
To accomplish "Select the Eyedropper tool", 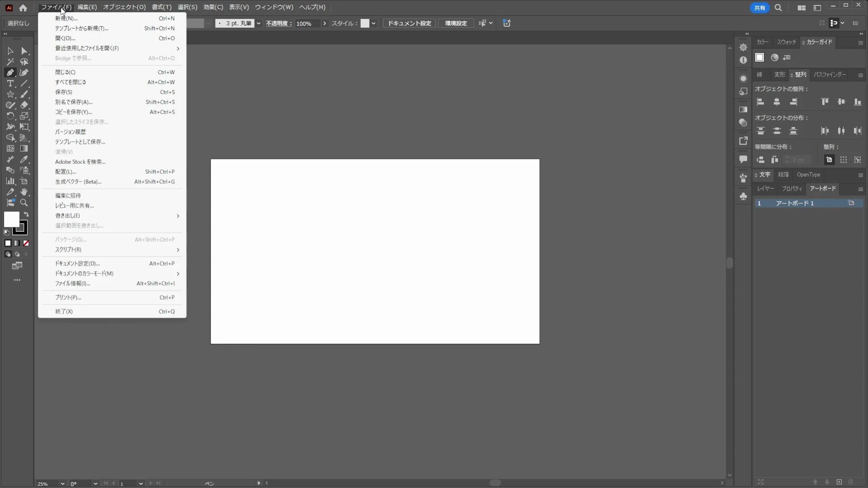I will click(x=24, y=160).
